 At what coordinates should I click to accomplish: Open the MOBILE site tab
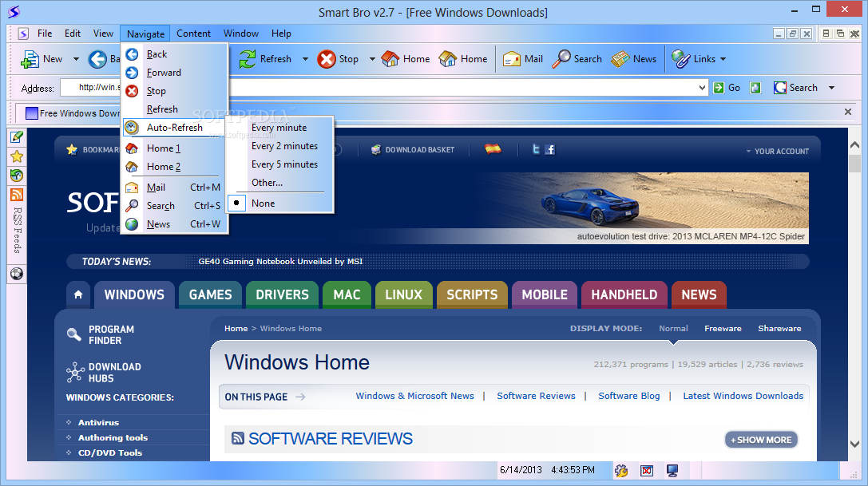(x=545, y=294)
